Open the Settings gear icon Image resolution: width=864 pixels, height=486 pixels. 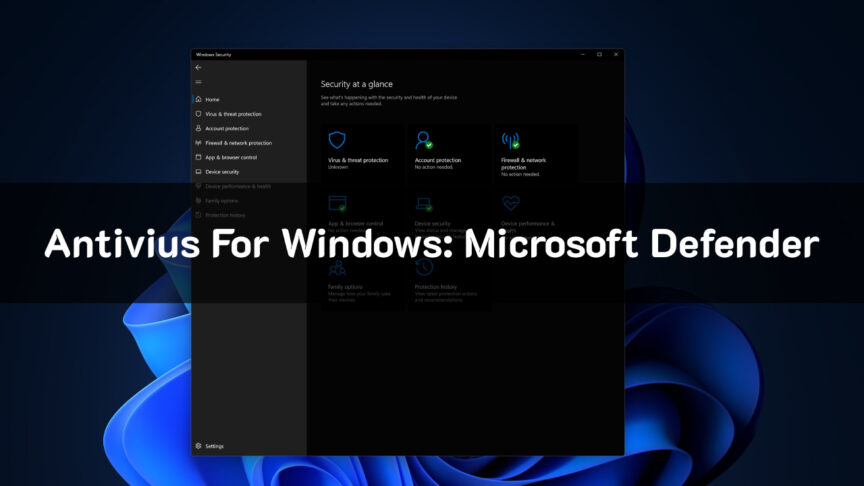click(198, 446)
